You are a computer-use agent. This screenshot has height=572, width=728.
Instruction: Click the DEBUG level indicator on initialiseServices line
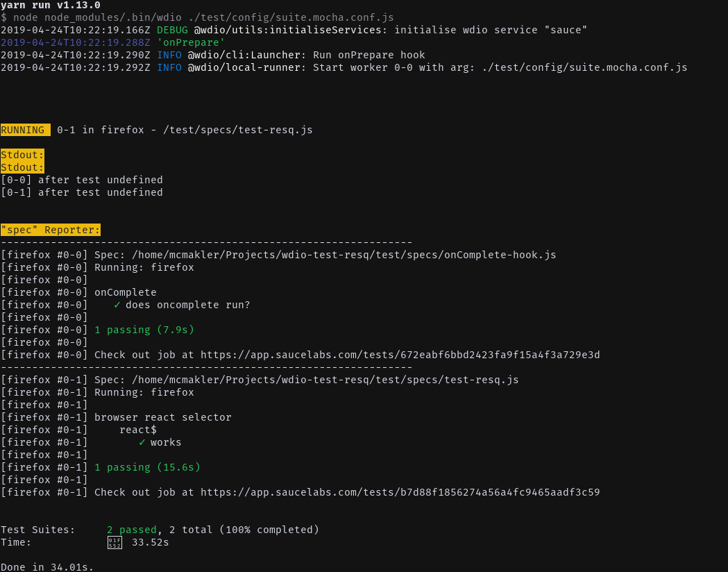click(x=173, y=30)
